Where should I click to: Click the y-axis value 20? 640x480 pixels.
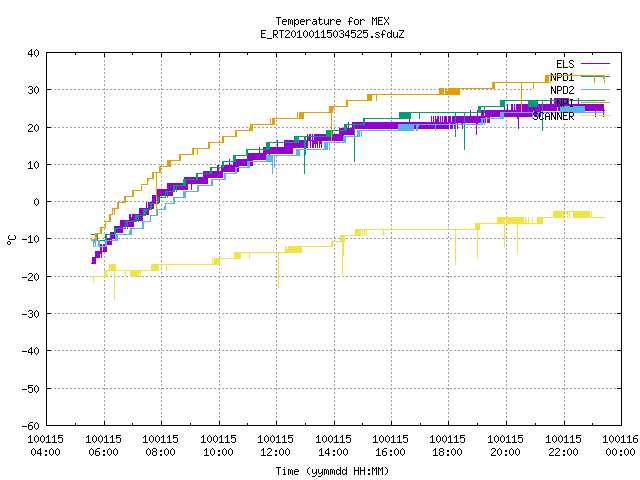33,128
